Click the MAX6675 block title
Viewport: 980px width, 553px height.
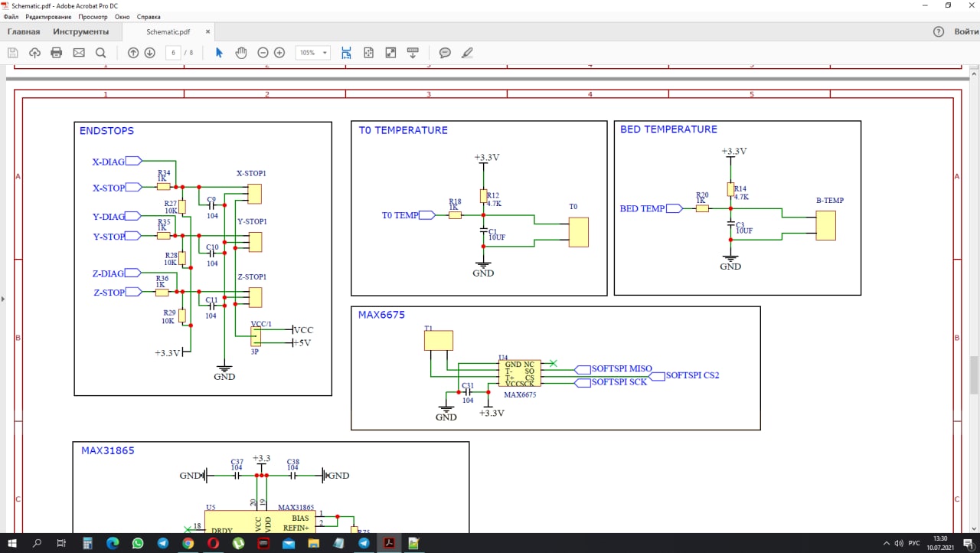point(381,315)
